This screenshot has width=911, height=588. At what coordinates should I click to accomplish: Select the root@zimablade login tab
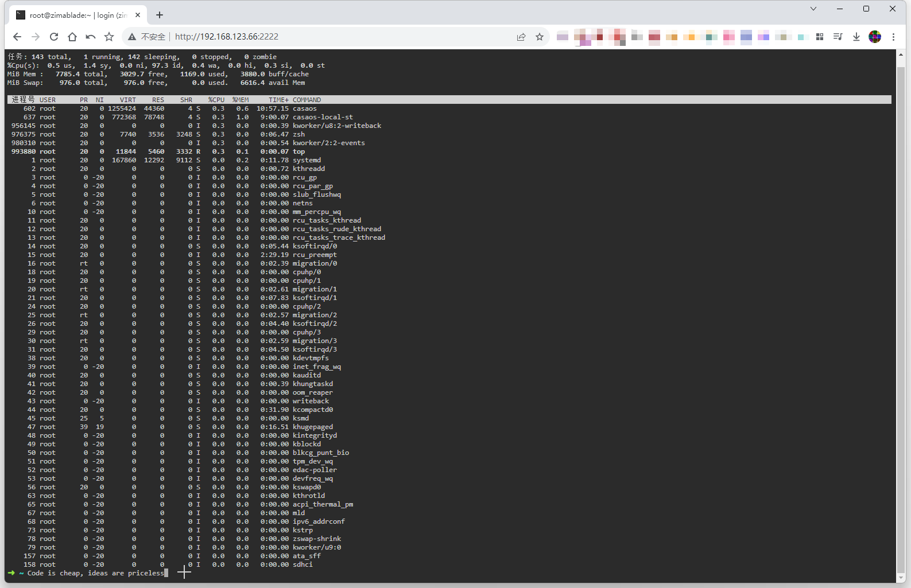tap(75, 15)
